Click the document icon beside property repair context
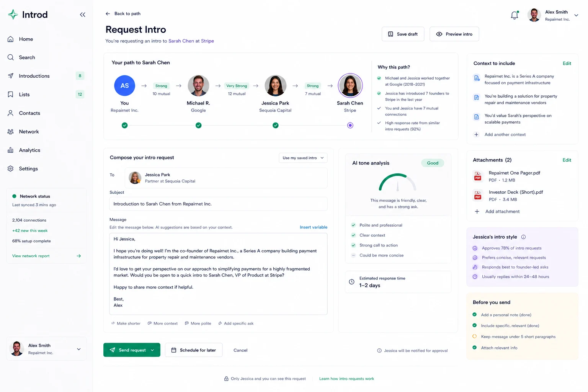Image resolution: width=588 pixels, height=392 pixels. [x=477, y=98]
